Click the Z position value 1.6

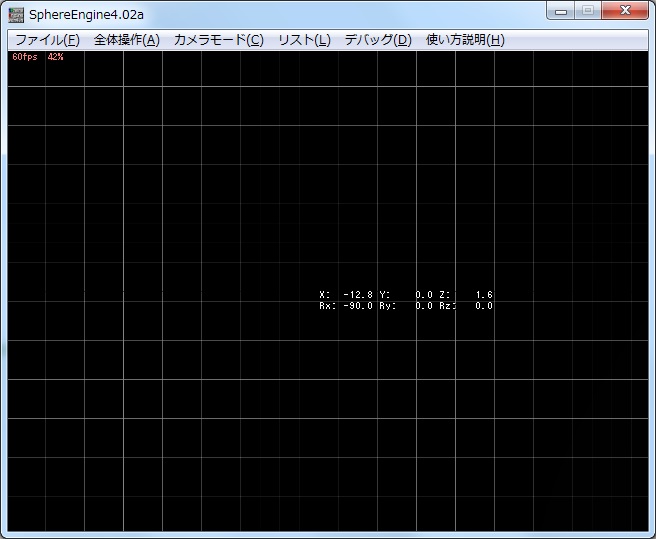pos(483,295)
